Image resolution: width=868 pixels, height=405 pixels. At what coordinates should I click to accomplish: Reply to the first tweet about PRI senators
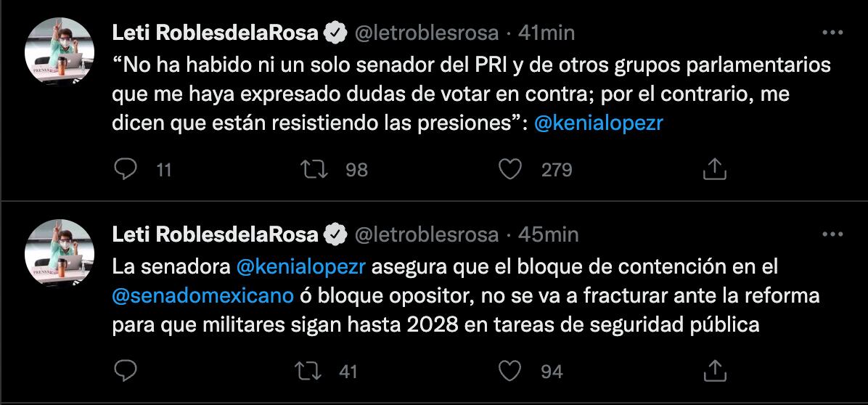[126, 169]
